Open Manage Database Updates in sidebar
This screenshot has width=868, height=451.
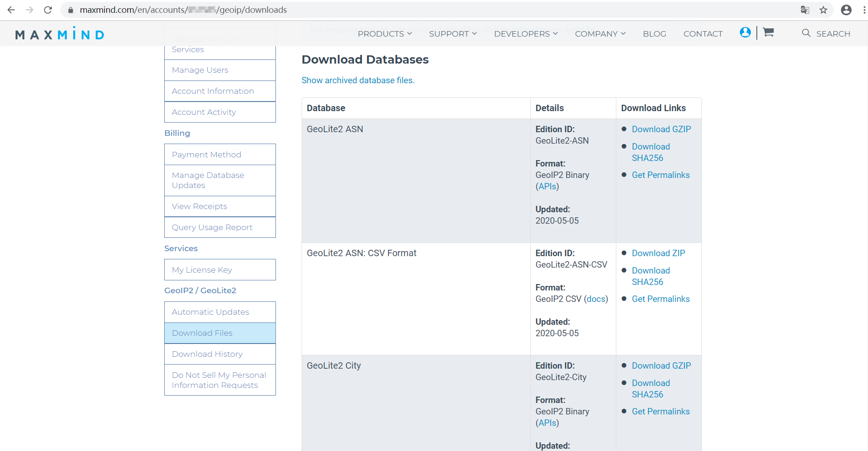click(220, 180)
